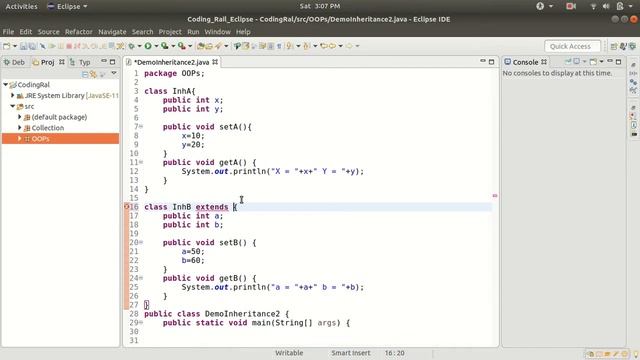
Task: Launch Coverage with its toolbar icon
Action: tap(164, 46)
